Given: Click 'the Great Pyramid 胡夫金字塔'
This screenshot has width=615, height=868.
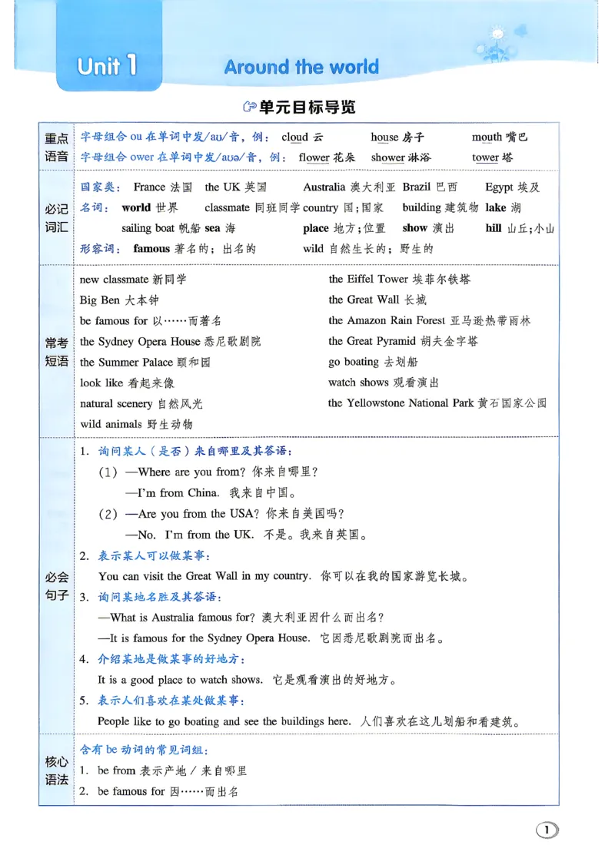Looking at the screenshot, I should click(x=404, y=341).
